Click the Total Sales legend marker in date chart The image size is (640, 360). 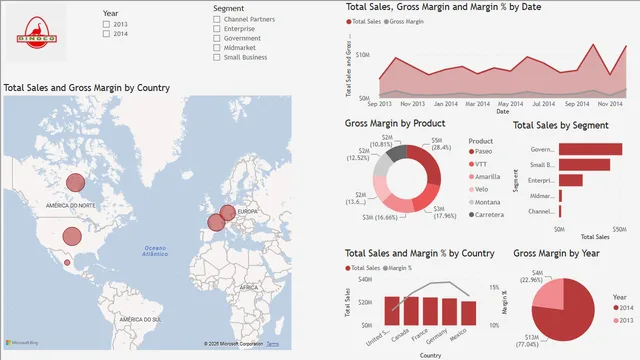coord(349,22)
